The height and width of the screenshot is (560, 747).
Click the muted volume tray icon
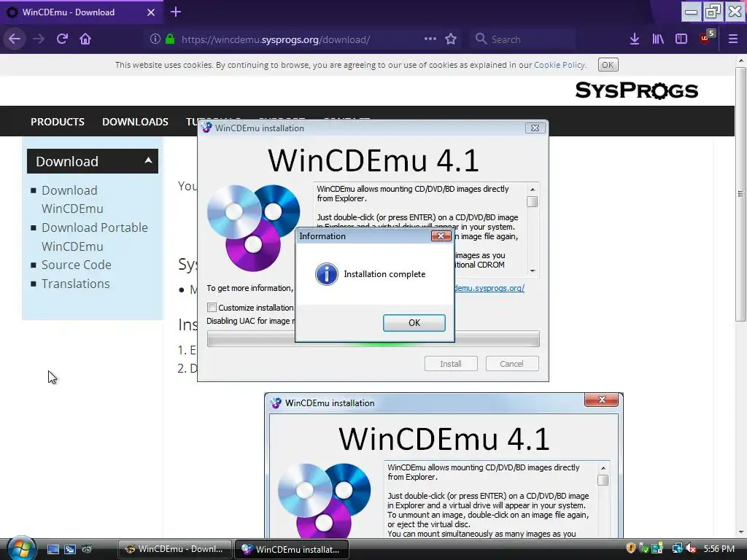(x=691, y=548)
